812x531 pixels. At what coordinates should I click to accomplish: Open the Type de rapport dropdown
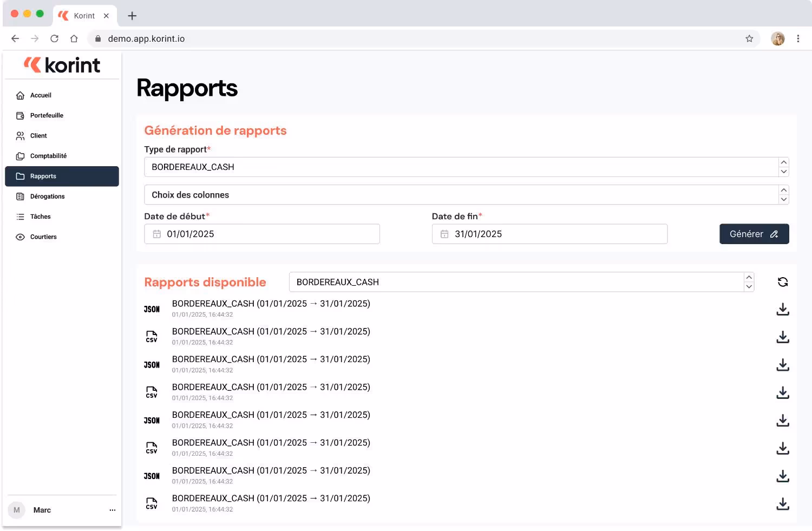point(783,167)
